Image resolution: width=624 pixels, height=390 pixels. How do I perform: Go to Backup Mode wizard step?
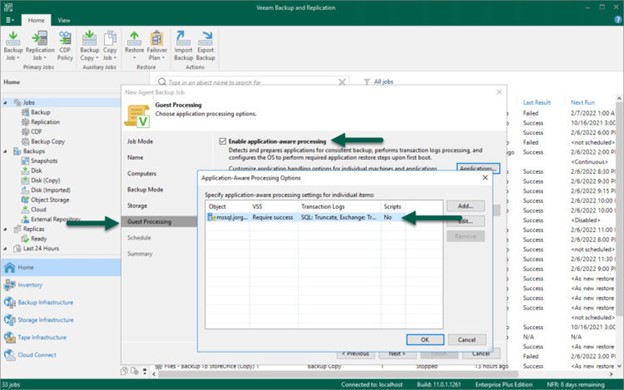(145, 190)
